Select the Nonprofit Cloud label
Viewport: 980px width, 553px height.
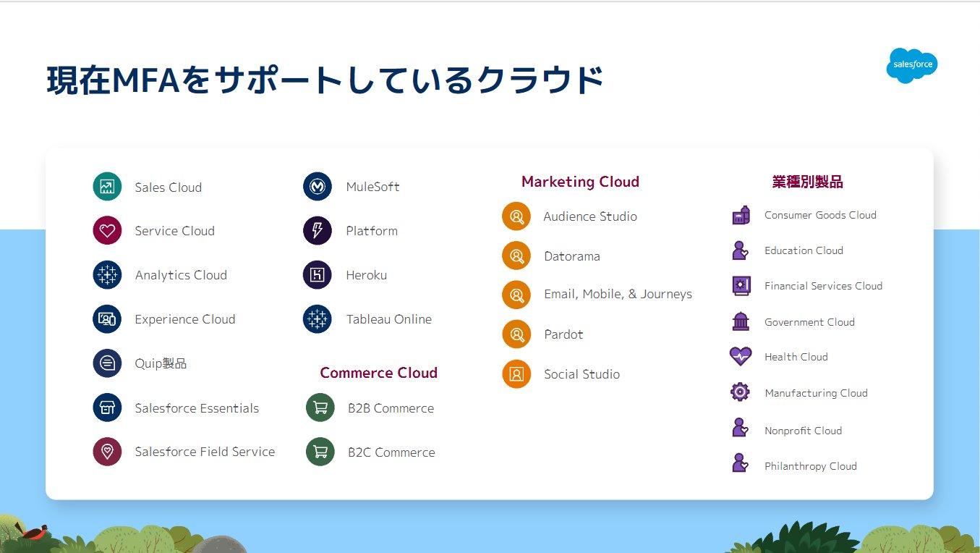point(803,431)
